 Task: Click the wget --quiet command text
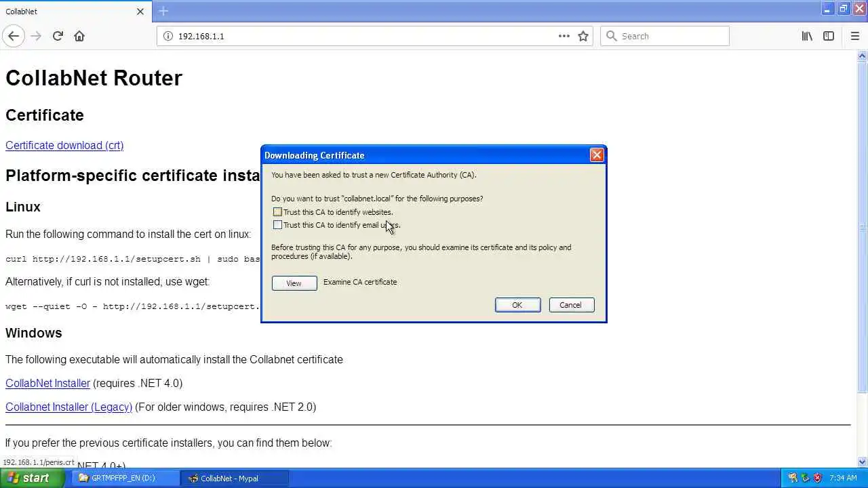point(133,306)
